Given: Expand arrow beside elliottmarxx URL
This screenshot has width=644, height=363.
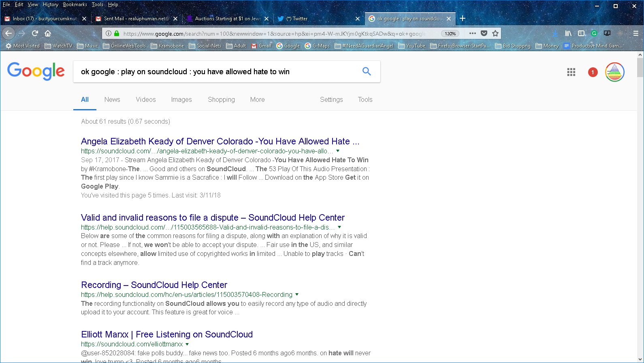Looking at the screenshot, I should [x=187, y=344].
